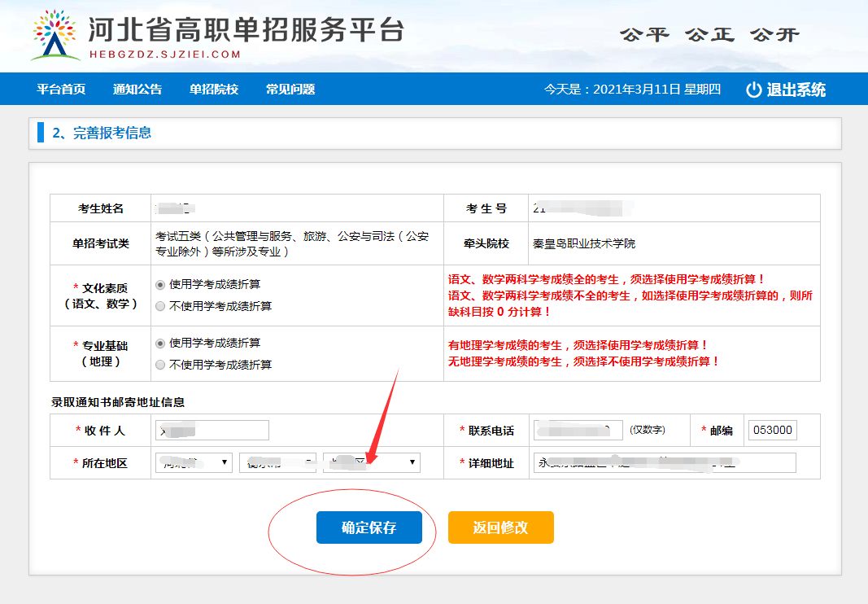This screenshot has width=868, height=604.
Task: Open the 通知公告 menu item
Action: [136, 90]
